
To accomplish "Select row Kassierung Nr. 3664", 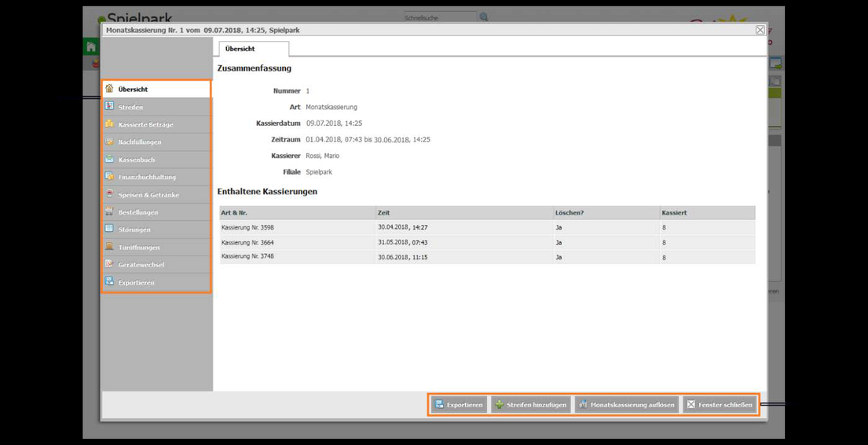I will pyautogui.click(x=487, y=242).
